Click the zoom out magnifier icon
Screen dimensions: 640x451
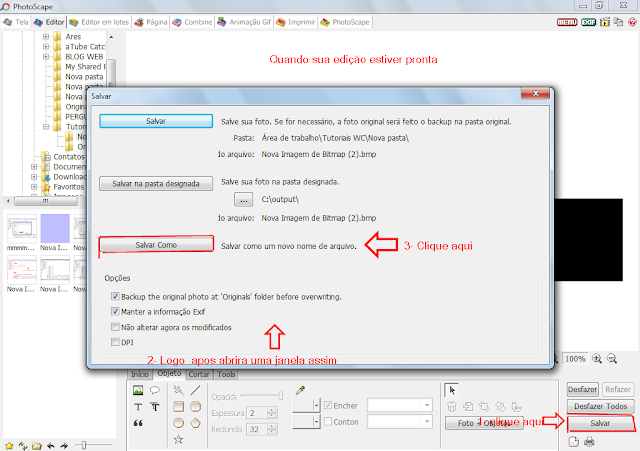[611, 358]
